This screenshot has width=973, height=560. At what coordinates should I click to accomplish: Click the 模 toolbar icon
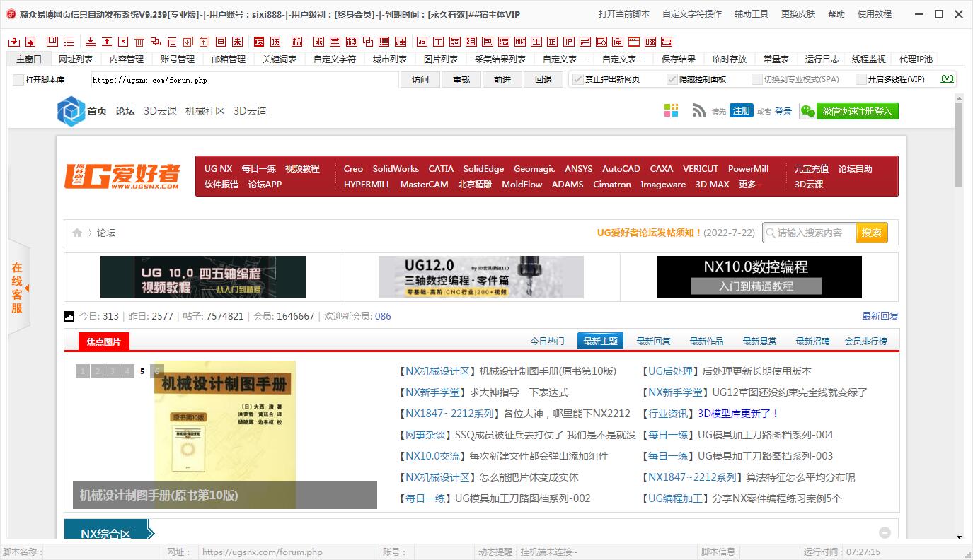352,42
